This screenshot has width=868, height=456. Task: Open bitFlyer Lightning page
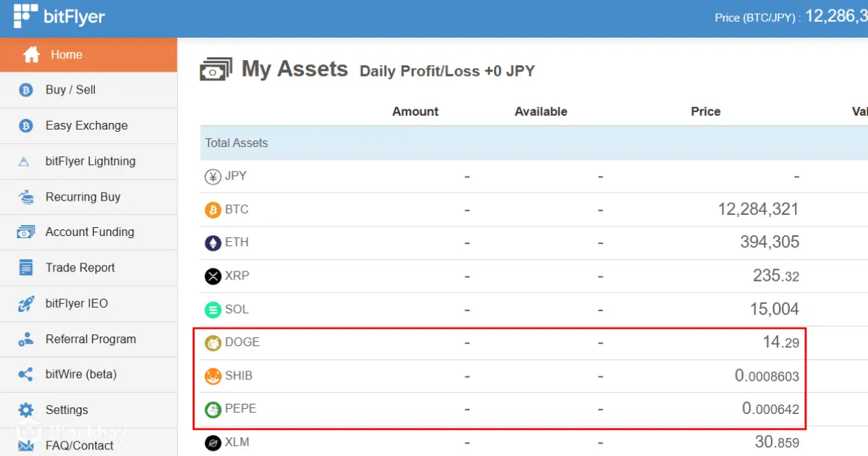coord(88,161)
